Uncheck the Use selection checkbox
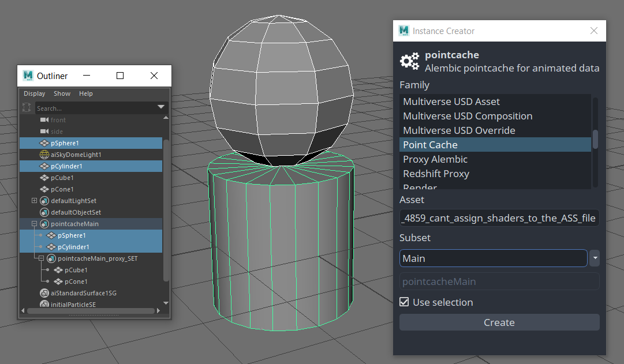 click(405, 302)
